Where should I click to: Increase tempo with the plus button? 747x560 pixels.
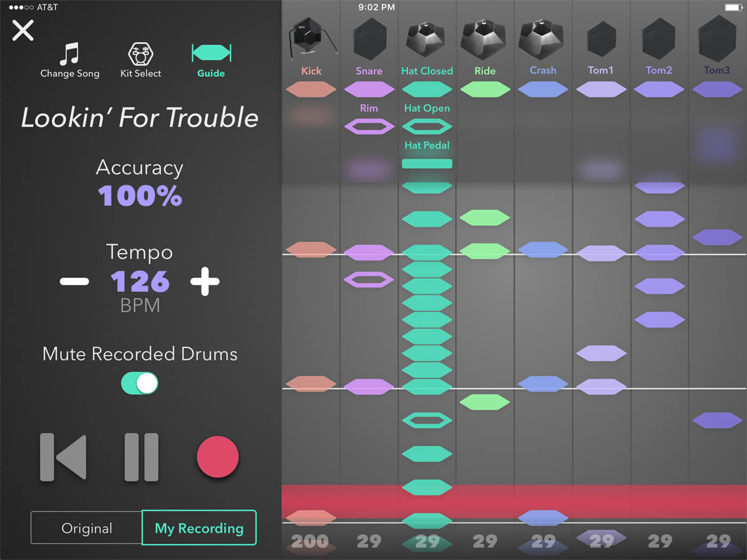point(205,282)
